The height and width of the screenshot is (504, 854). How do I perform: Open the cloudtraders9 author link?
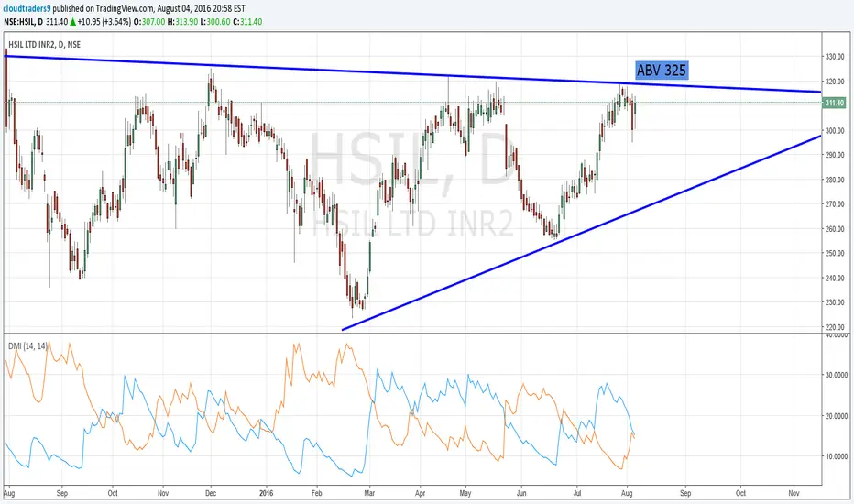[27, 9]
